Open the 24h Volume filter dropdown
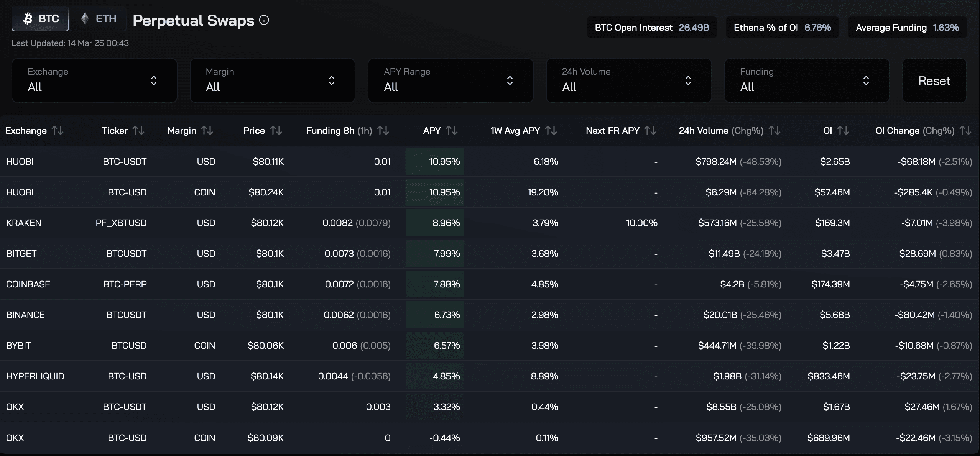Screen dimensions: 980x456 click(x=629, y=80)
